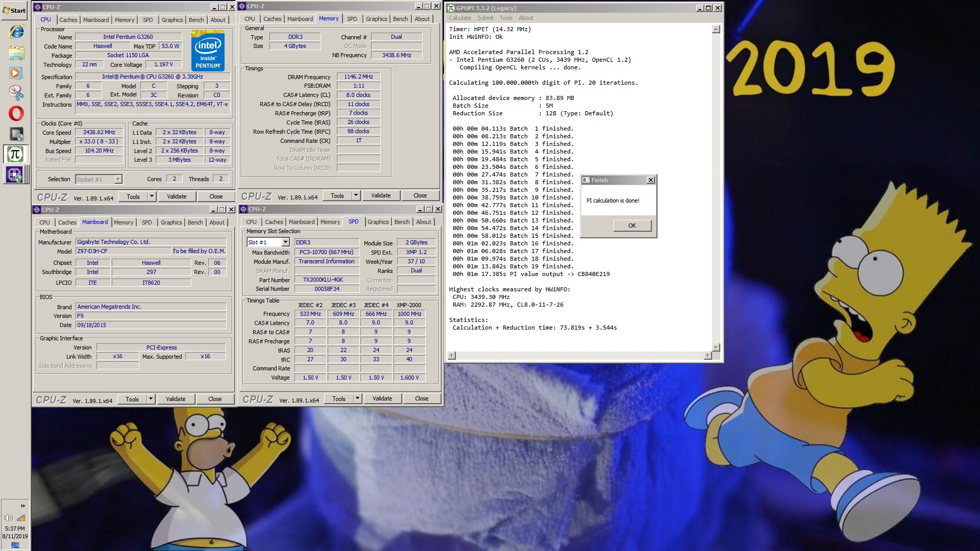Click the show desktop icon below the clock
Screen dimensions: 980x551
click(15, 545)
